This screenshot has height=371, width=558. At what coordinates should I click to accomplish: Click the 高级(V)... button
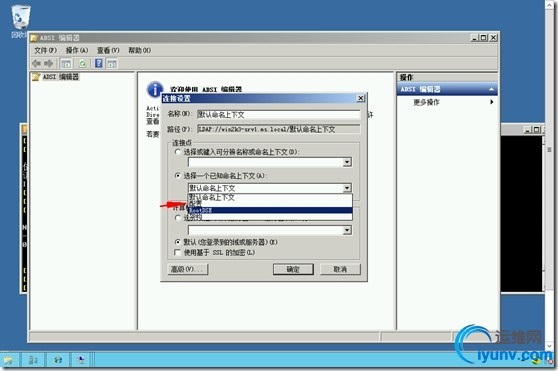point(188,269)
